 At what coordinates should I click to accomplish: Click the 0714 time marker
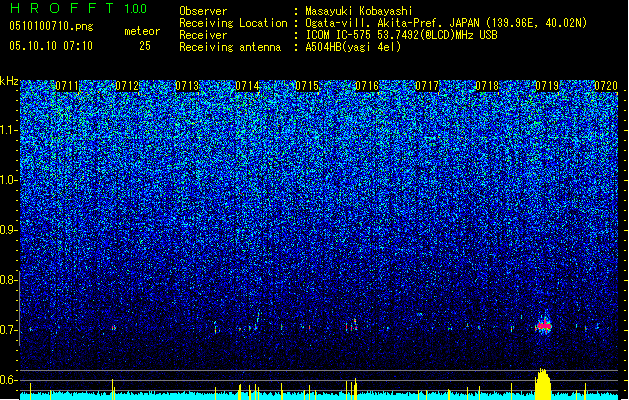click(x=247, y=86)
